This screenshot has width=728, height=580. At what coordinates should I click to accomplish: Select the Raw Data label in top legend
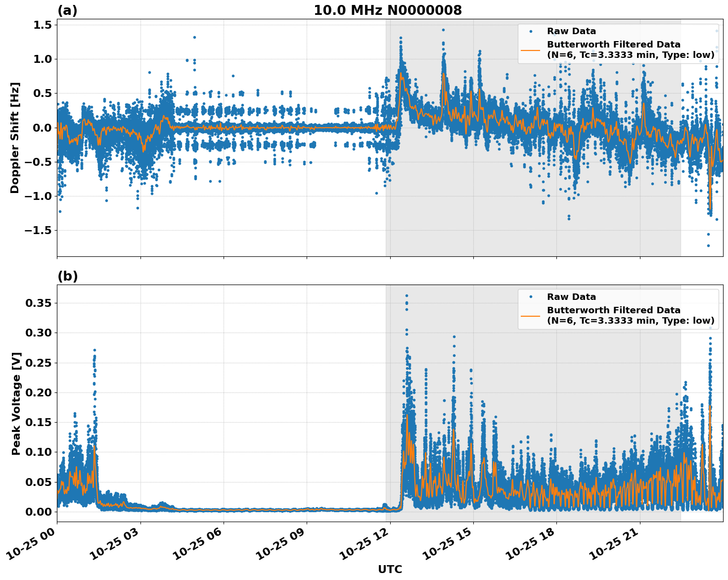point(571,31)
